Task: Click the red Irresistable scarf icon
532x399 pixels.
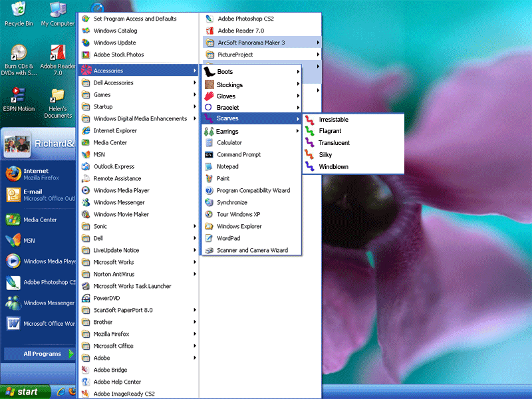Action: 309,120
